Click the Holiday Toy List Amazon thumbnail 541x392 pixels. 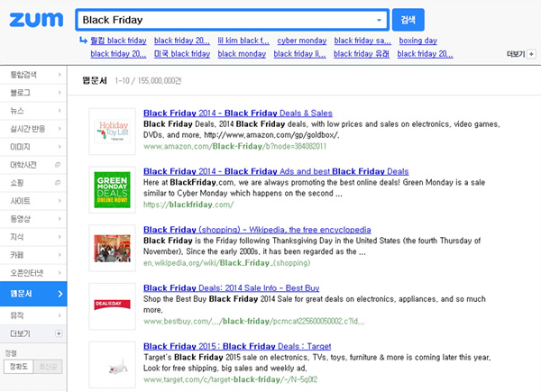point(112,132)
